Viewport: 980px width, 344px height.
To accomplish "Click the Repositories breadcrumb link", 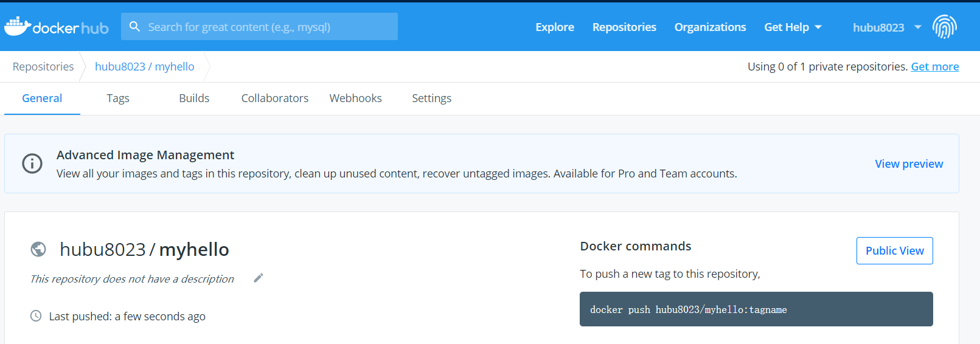I will click(43, 67).
